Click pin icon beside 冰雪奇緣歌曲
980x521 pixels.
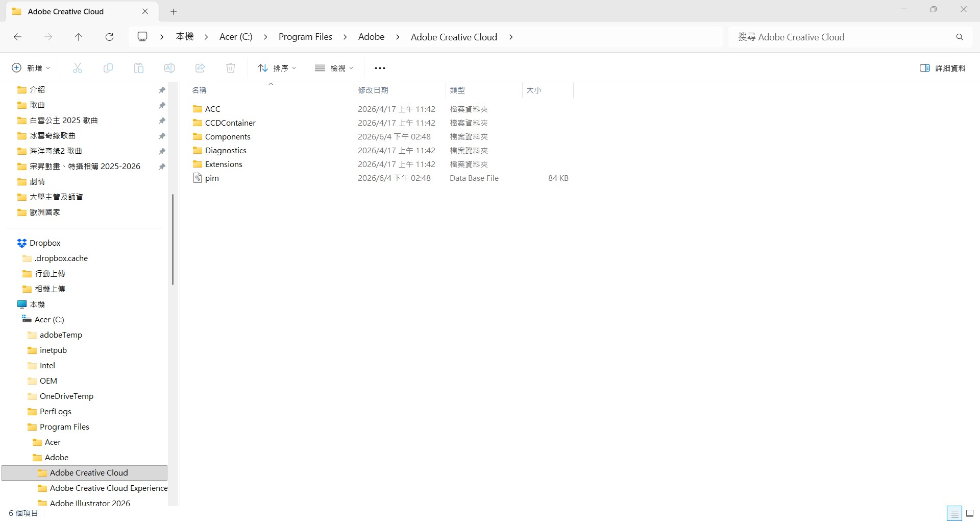(162, 136)
